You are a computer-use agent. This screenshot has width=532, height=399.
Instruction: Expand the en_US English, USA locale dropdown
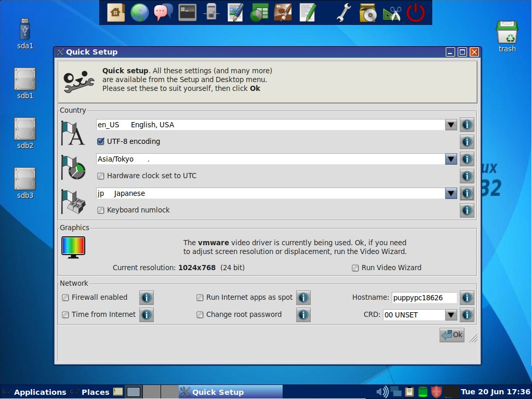(x=451, y=125)
